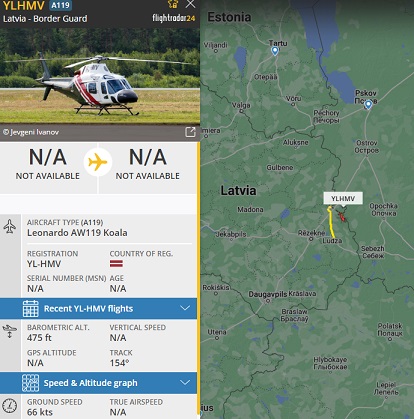Click the aircraft type plane icon
The height and width of the screenshot is (419, 414).
10,226
